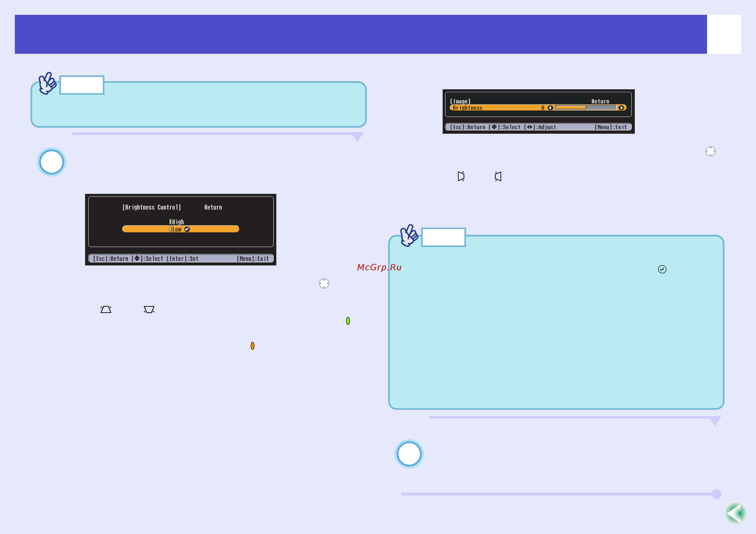Click the [Esc]:Return hint in Image menu status bar
756x534 pixels.
tap(468, 127)
